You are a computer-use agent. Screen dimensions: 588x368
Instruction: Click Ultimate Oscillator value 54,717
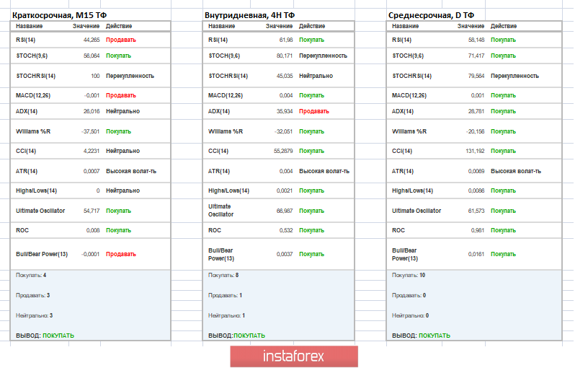click(92, 211)
